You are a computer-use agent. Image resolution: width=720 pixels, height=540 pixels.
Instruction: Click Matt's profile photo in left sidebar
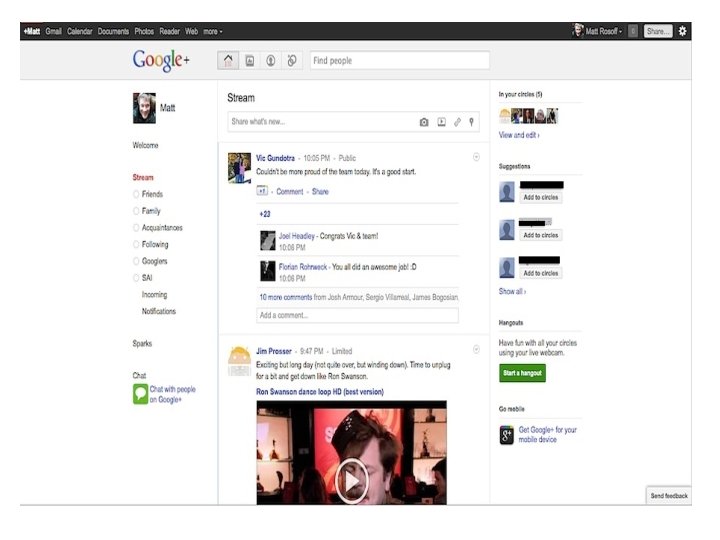(x=144, y=108)
